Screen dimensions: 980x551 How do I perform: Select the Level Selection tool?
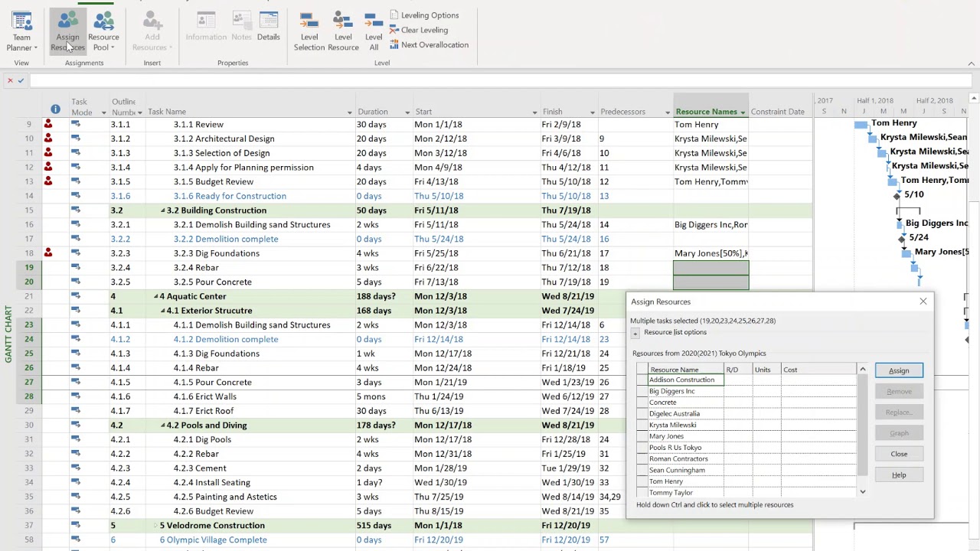tap(309, 31)
